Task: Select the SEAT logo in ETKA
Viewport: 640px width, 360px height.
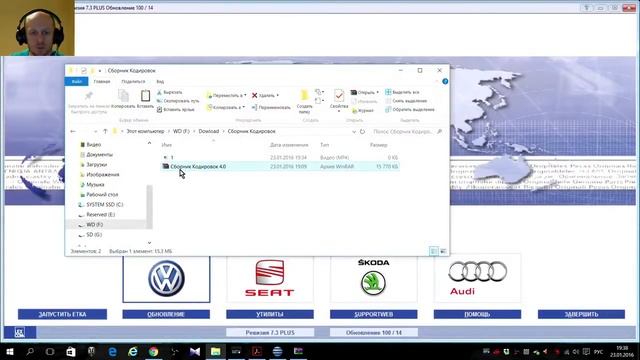Action: pyautogui.click(x=269, y=278)
